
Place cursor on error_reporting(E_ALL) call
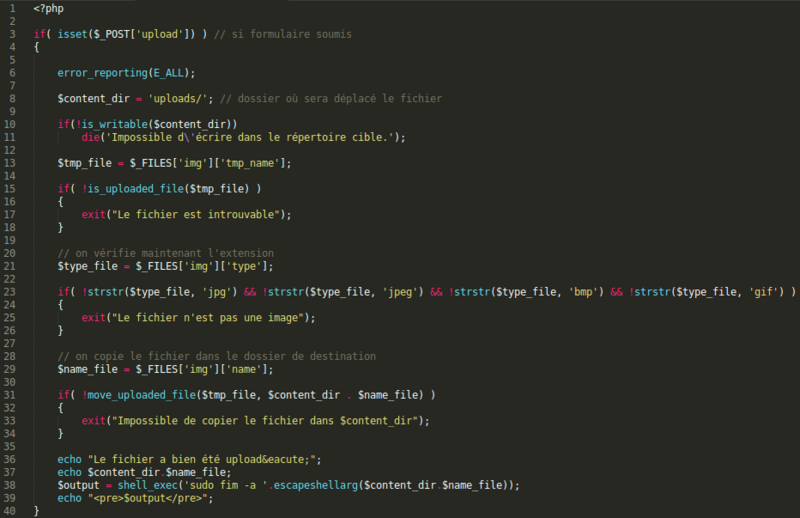pyautogui.click(x=125, y=73)
